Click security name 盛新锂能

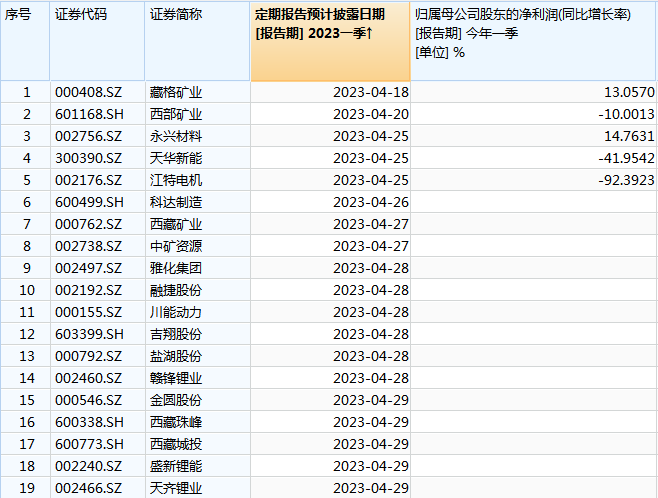(176, 466)
